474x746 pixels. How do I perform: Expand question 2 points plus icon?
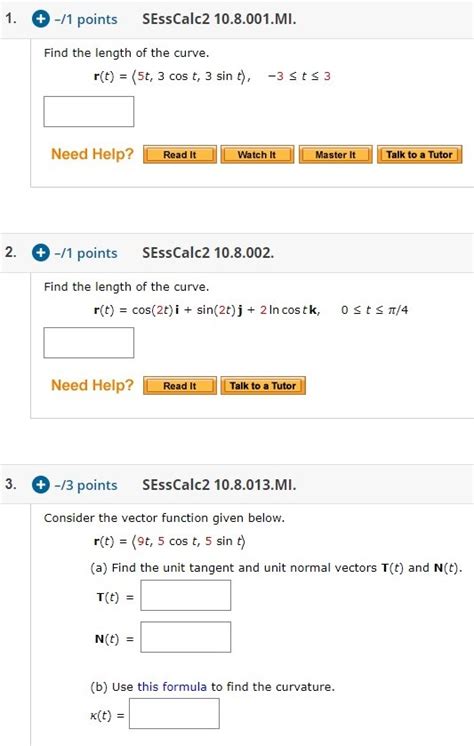[x=40, y=253]
